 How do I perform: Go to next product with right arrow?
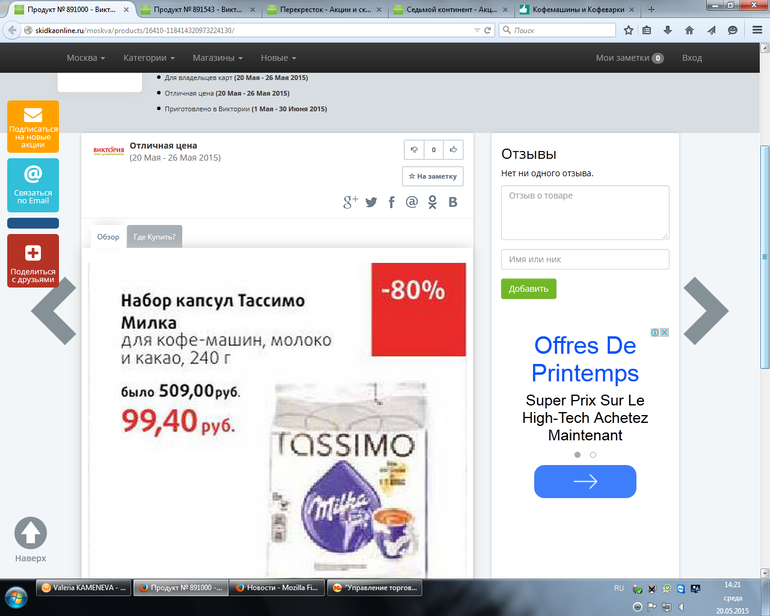tap(705, 311)
